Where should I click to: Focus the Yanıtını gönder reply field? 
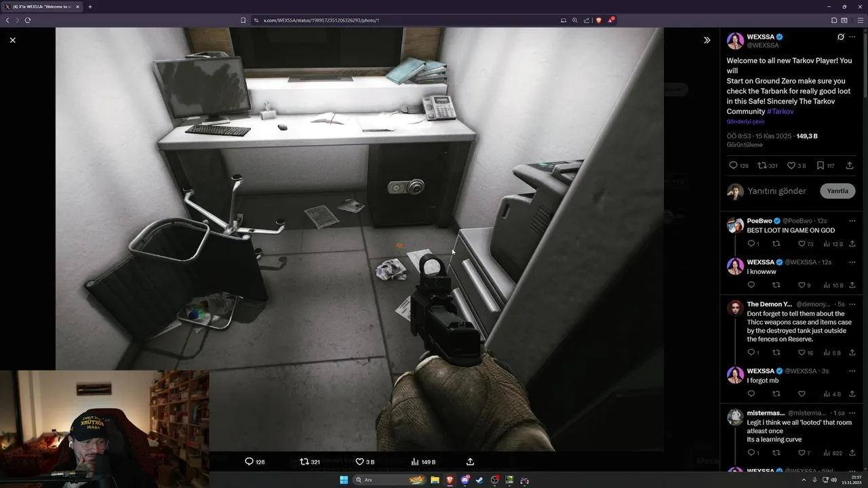pos(776,191)
